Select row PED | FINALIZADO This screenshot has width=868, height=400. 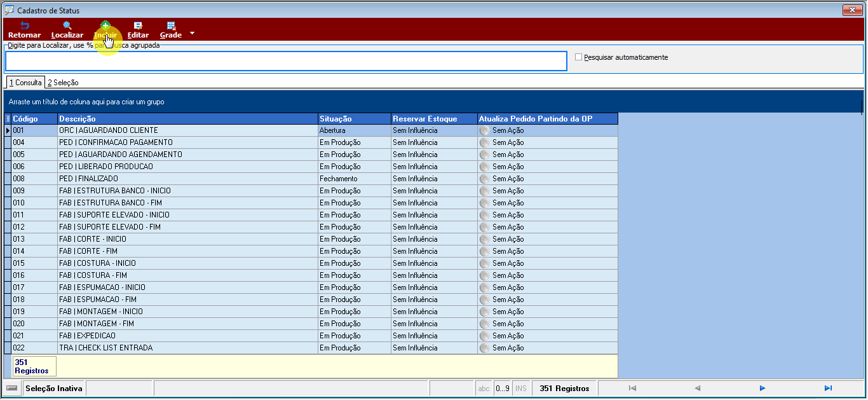click(311, 179)
